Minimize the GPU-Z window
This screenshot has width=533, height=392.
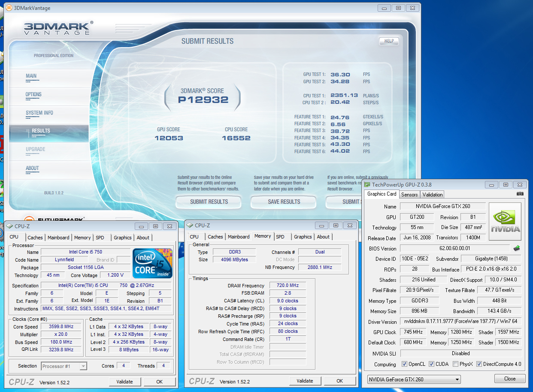click(x=492, y=184)
